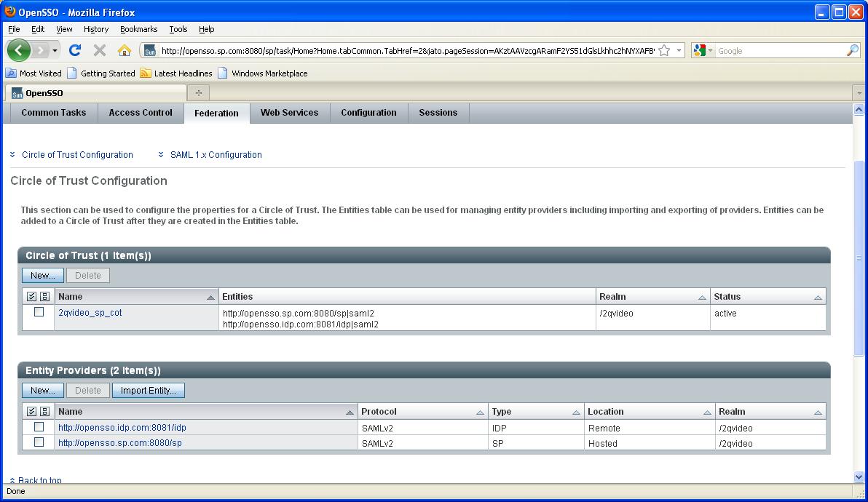Switch to the Web Services tab

click(290, 113)
